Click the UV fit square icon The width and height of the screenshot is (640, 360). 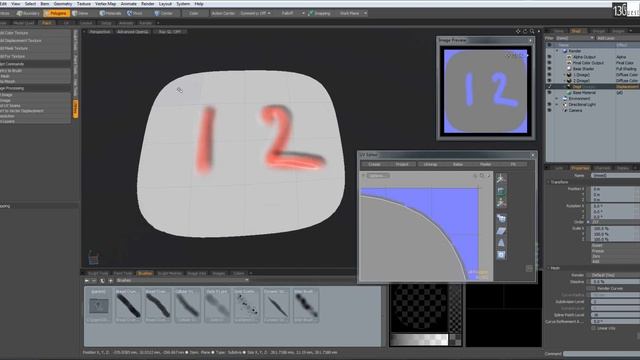coord(501,255)
